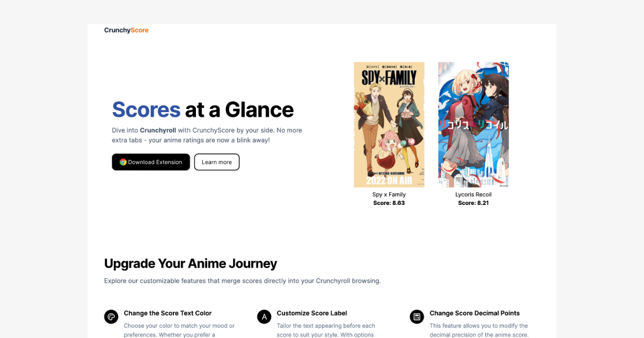Click the Upgrade Your Anime Journey heading
644x338 pixels.
191,263
